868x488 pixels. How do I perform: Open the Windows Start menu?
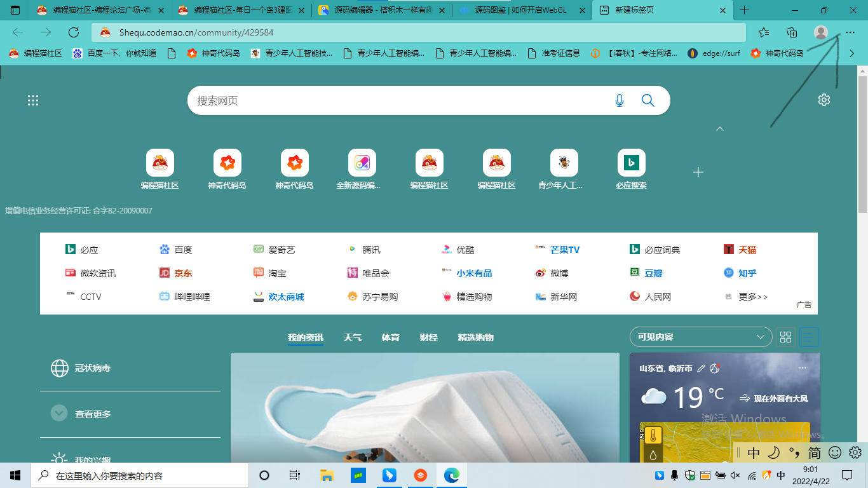coord(15,475)
